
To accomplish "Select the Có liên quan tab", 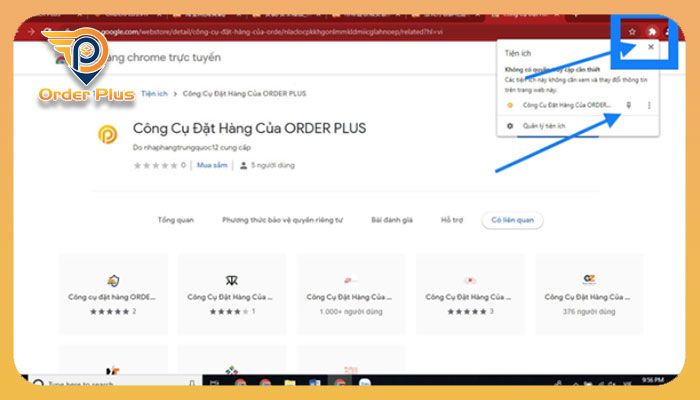I will 512,220.
